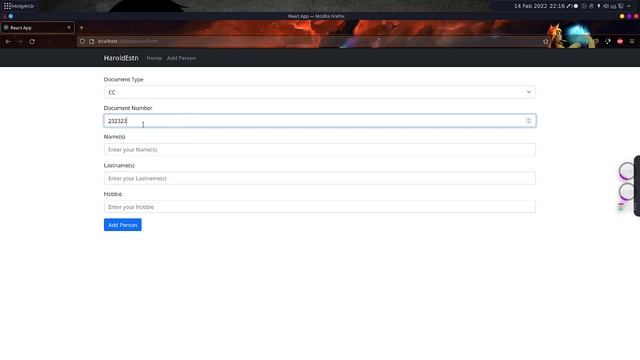The height and width of the screenshot is (360, 640).
Task: Select the React App browser tab
Action: [x=37, y=28]
